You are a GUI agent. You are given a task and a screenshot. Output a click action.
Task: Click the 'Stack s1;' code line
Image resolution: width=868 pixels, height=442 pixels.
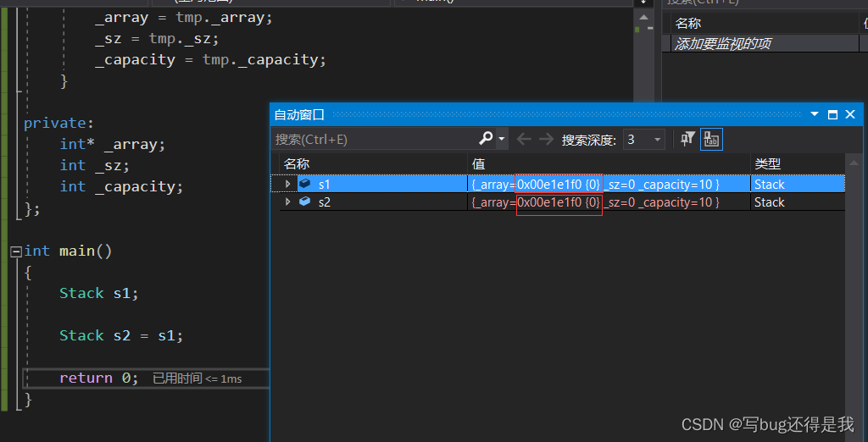point(99,293)
